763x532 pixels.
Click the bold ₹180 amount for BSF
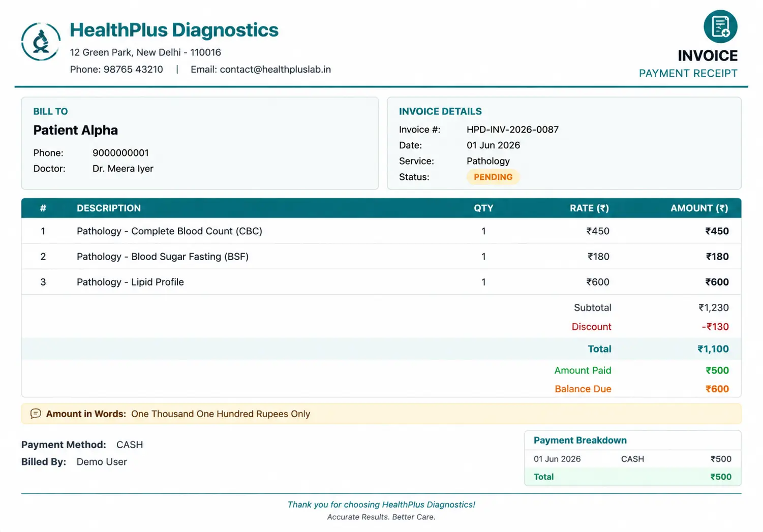[x=717, y=257]
